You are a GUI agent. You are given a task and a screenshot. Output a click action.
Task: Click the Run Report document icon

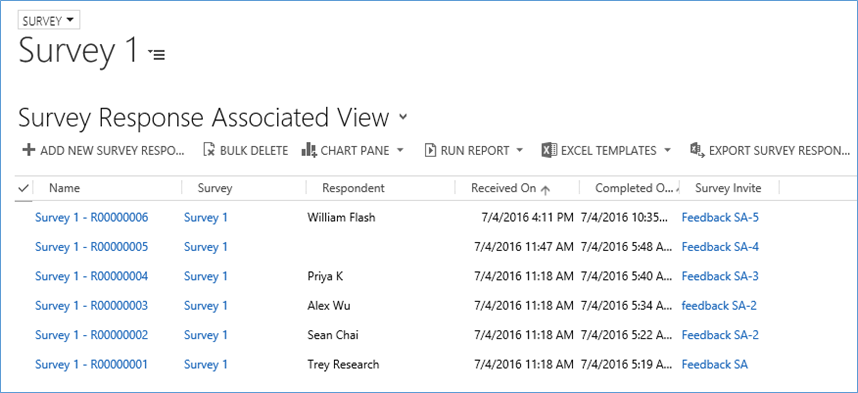point(431,150)
